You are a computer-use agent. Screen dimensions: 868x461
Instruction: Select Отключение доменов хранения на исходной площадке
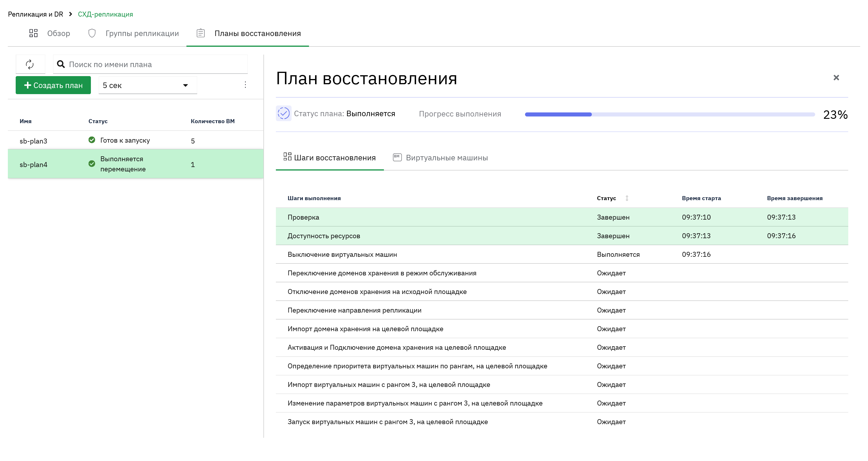click(562, 291)
